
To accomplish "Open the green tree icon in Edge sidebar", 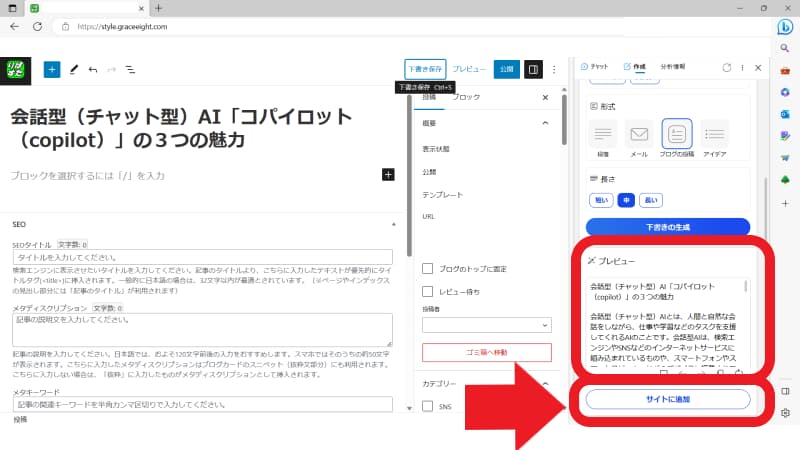I will (x=785, y=180).
